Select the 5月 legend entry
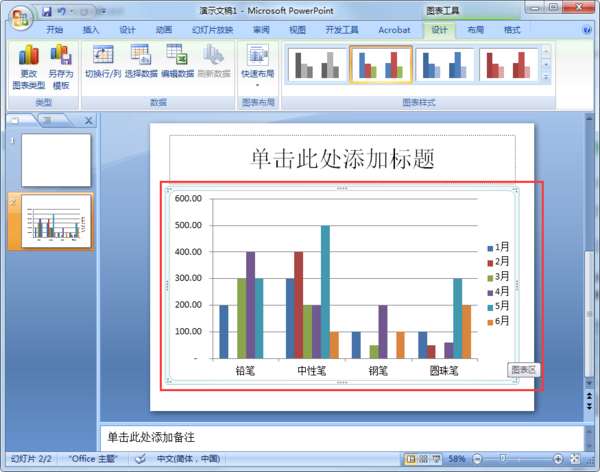The width and height of the screenshot is (600, 472). 498,306
